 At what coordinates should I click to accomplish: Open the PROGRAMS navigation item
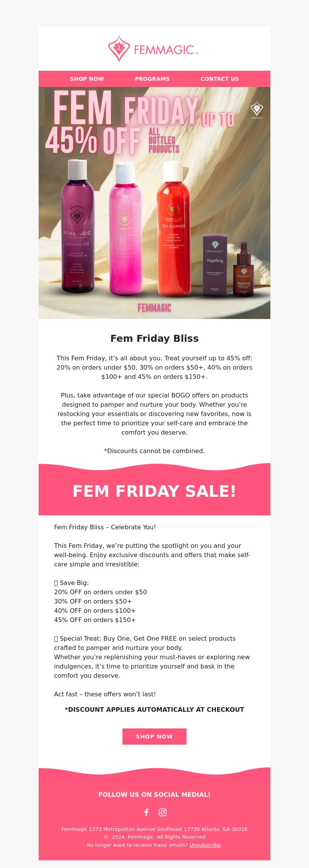152,79
